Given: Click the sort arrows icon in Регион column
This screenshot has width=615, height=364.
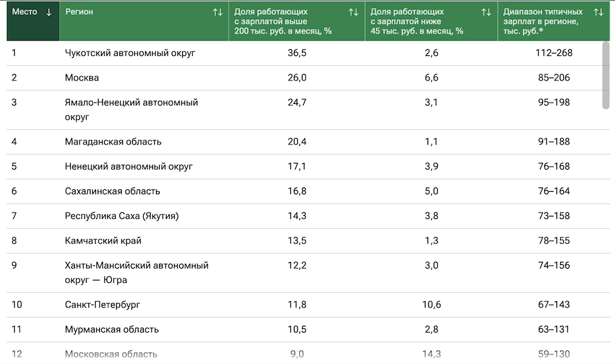Looking at the screenshot, I should 218,12.
